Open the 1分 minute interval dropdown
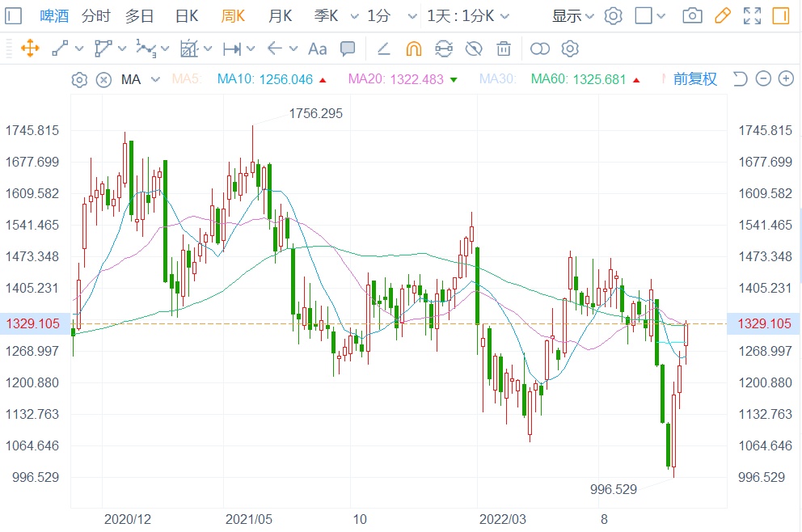The height and width of the screenshot is (532, 802). pyautogui.click(x=386, y=15)
